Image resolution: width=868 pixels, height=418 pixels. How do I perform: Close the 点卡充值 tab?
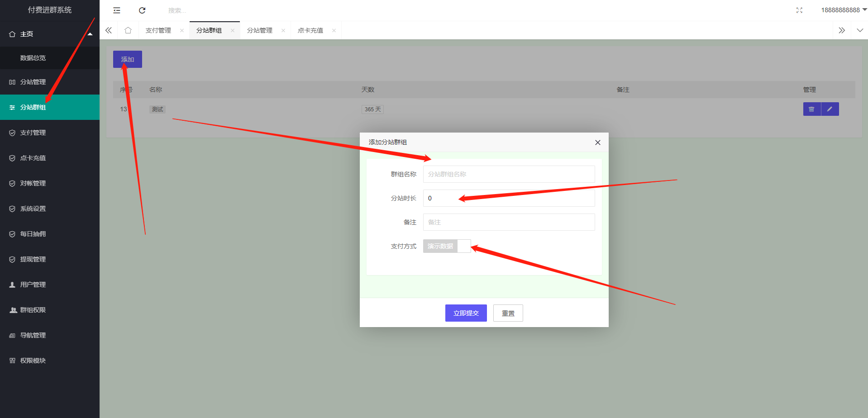tap(334, 30)
